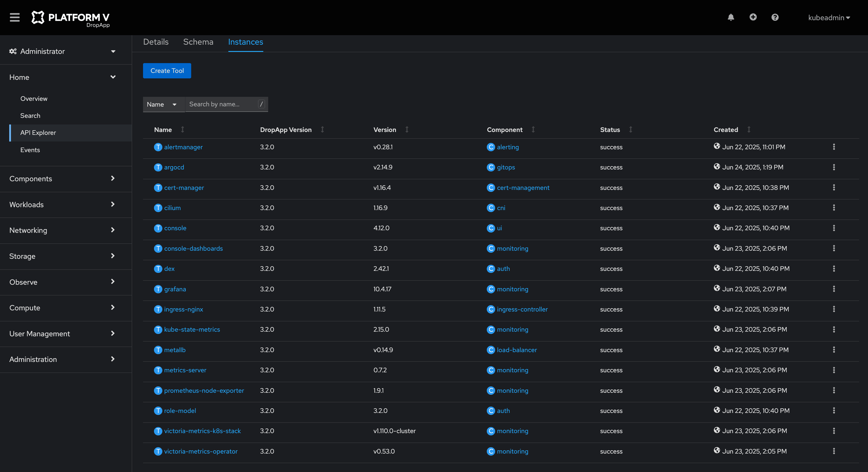Image resolution: width=868 pixels, height=472 pixels.
Task: Open the kubeadmin user menu
Action: (829, 18)
